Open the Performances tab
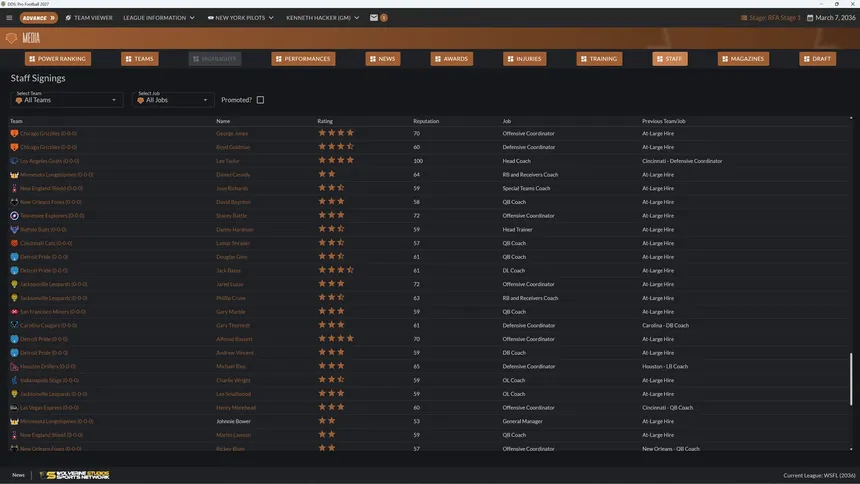This screenshot has height=484, width=860. pos(303,59)
